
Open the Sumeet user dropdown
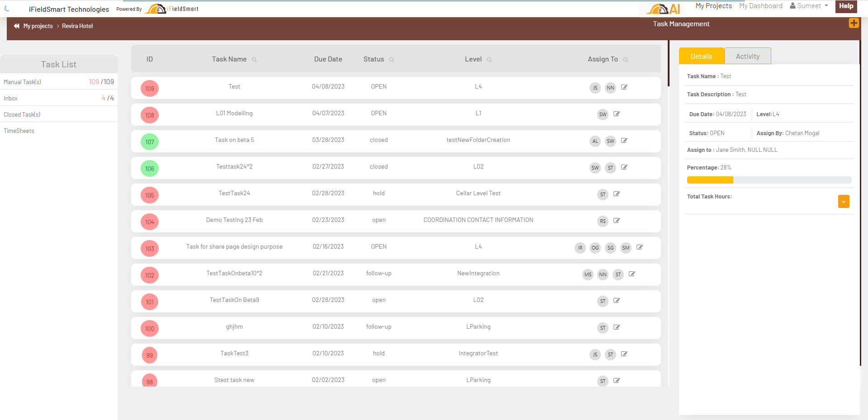[x=809, y=6]
